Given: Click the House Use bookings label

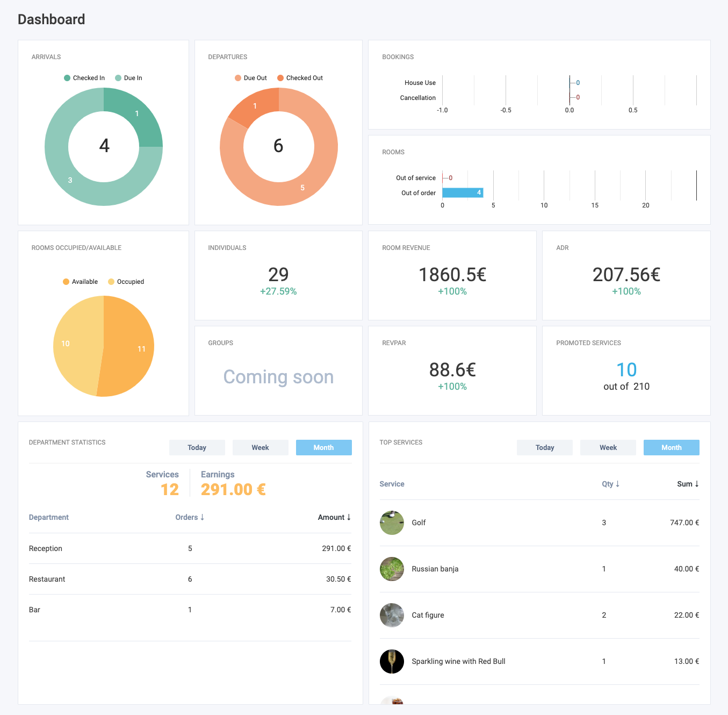Looking at the screenshot, I should (x=420, y=83).
